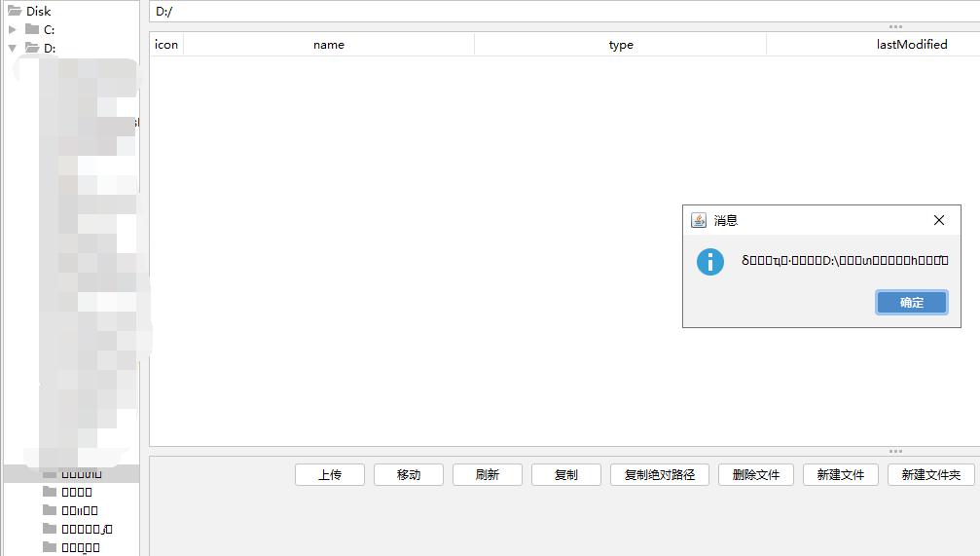Expand the C: drive node
Viewport: 980px width, 556px height.
(x=12, y=29)
